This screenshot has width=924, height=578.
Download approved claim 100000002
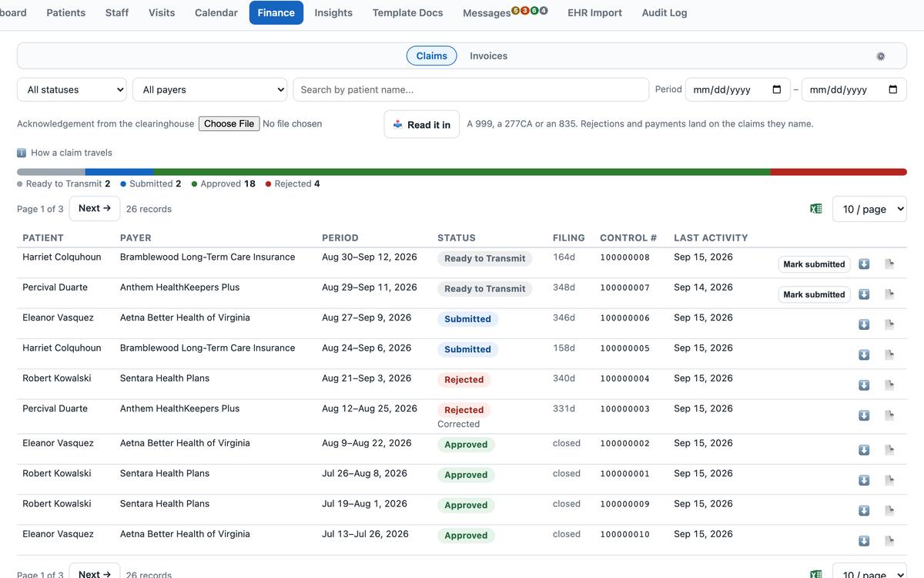864,450
